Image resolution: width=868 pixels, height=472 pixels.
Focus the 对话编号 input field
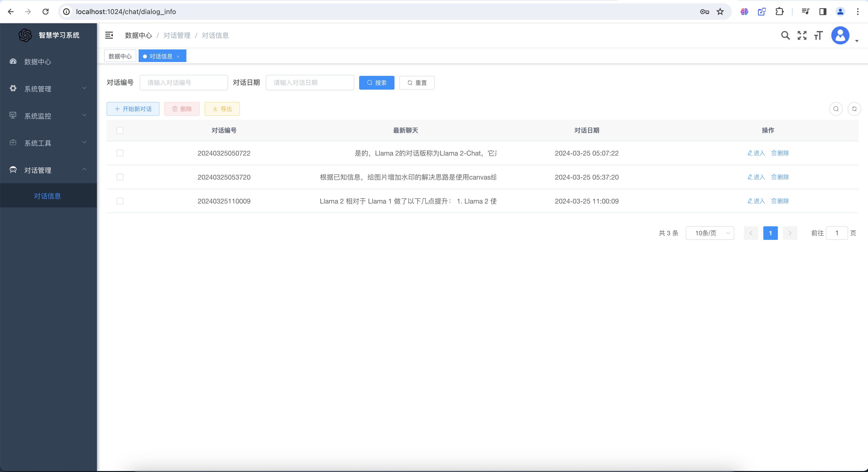click(184, 83)
